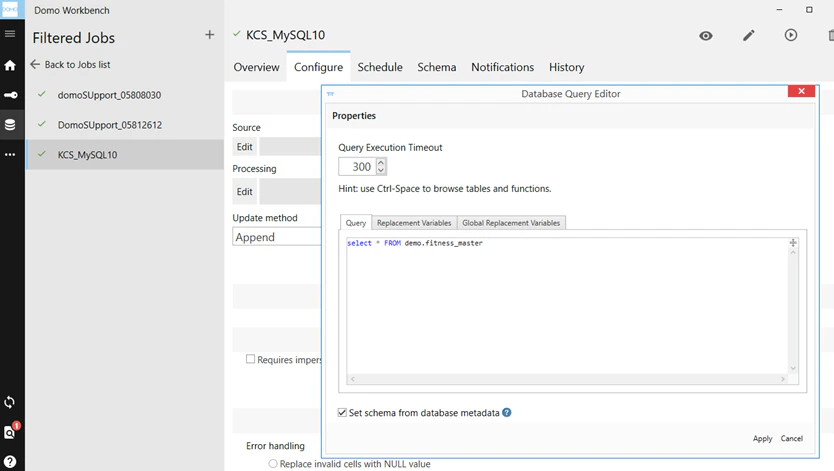Viewport: 834px width, 471px height.
Task: Select Replace invalid cells with NULL value
Action: coord(273,464)
